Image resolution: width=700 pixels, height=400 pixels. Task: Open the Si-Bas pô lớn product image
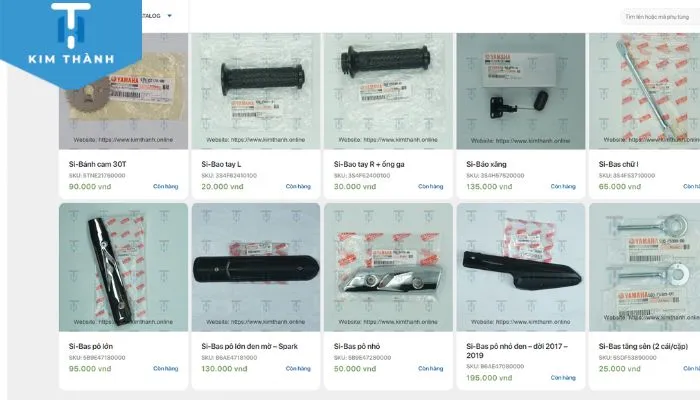(124, 267)
